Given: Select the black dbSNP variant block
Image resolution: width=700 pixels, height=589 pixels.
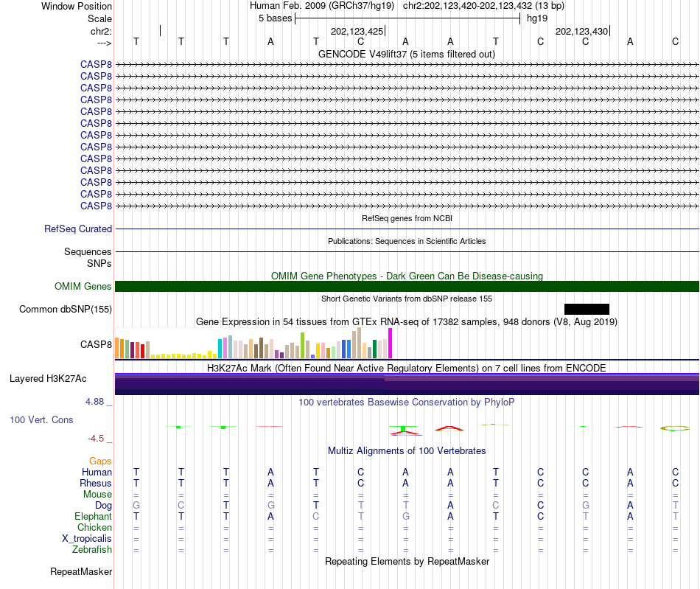Looking at the screenshot, I should [x=587, y=309].
